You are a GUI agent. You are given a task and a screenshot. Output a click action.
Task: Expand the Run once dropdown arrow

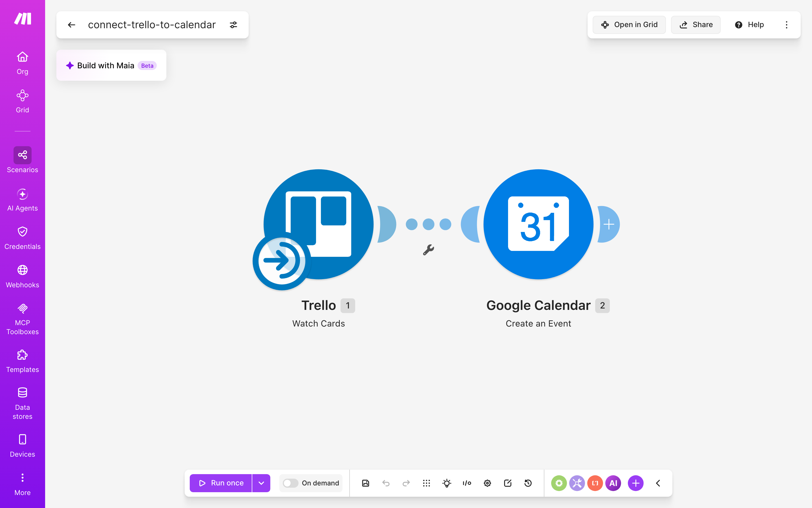(x=261, y=483)
